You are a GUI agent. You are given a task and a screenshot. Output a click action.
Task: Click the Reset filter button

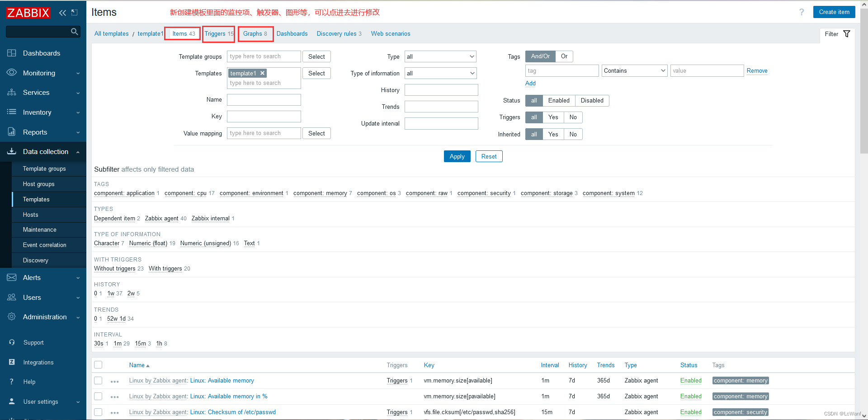489,156
